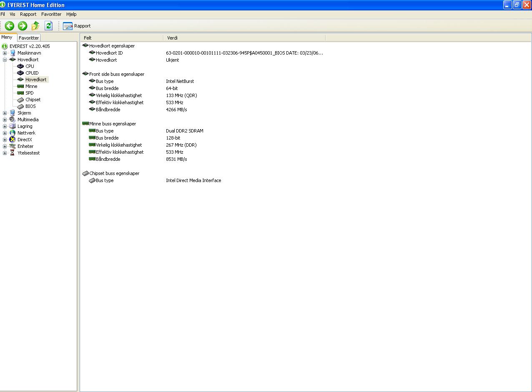
Task: Select the Hovedkort egenskaper group heading
Action: (112, 46)
